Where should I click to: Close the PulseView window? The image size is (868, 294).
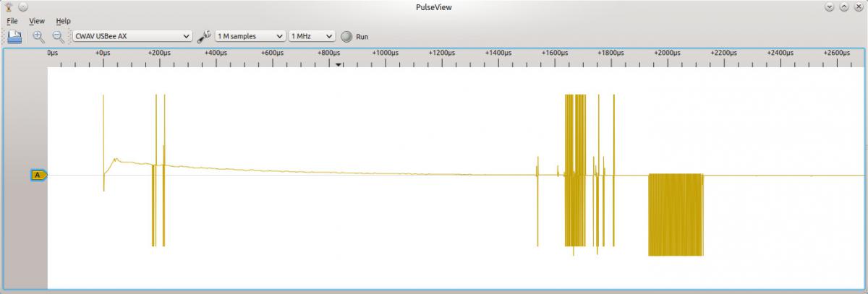pos(858,7)
